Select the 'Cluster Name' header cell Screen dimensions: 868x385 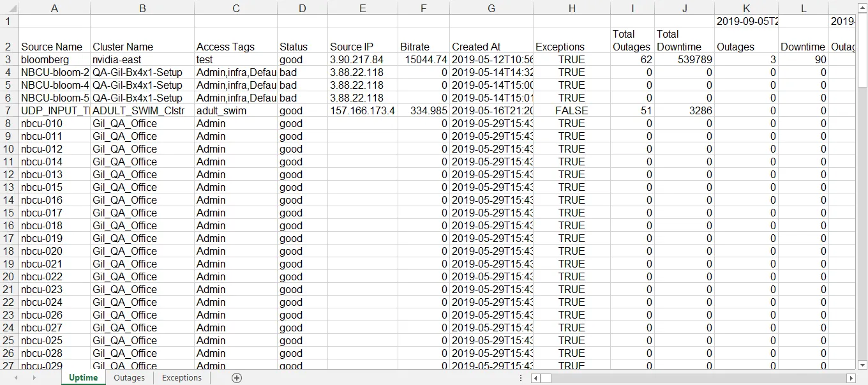coord(142,40)
